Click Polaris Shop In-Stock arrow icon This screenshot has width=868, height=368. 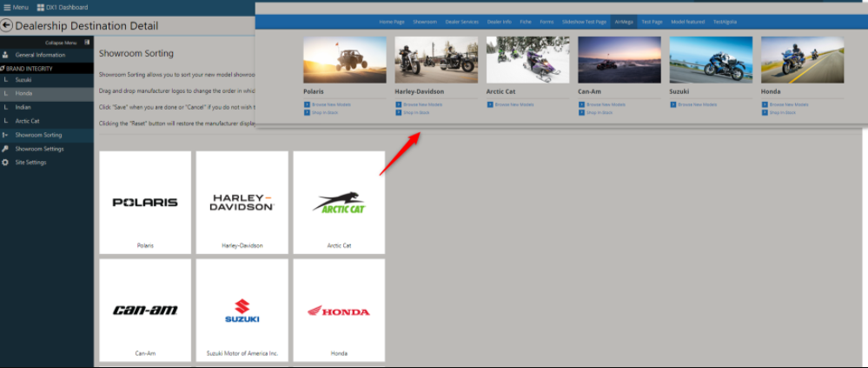pos(306,112)
